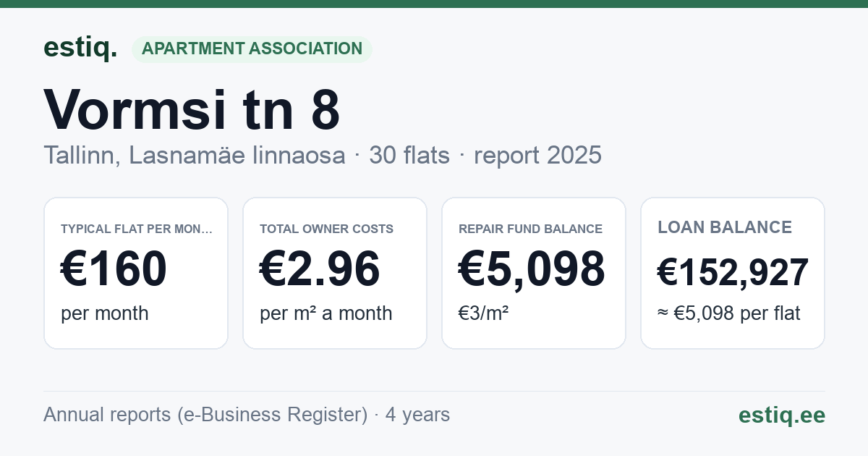This screenshot has width=868, height=456.
Task: Click the REPAIR FUND BALANCE label
Action: coord(530,229)
